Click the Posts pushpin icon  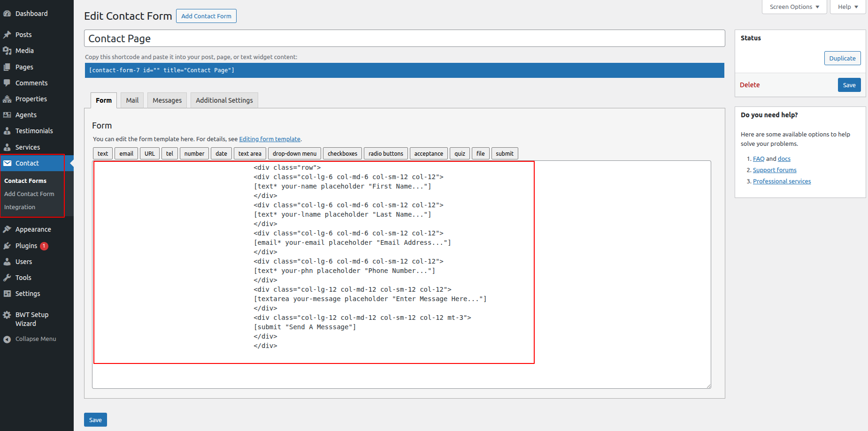7,35
